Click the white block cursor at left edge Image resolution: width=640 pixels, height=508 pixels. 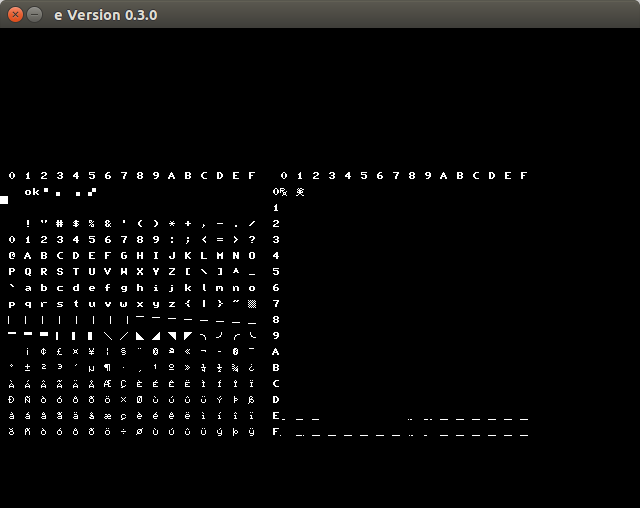(4, 200)
